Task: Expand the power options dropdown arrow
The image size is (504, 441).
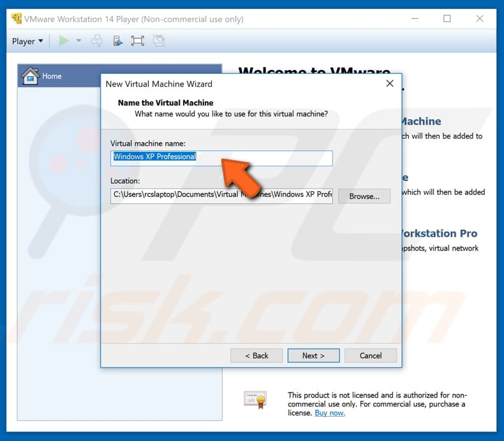Action: [x=78, y=41]
